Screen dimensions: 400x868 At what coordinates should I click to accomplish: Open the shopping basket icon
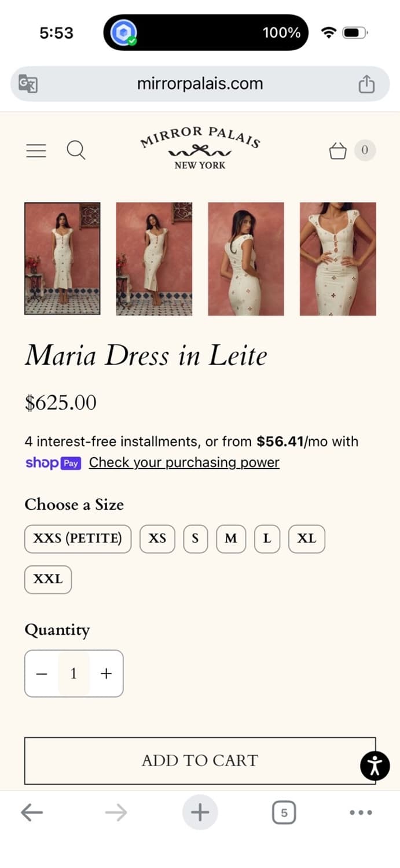(x=337, y=150)
